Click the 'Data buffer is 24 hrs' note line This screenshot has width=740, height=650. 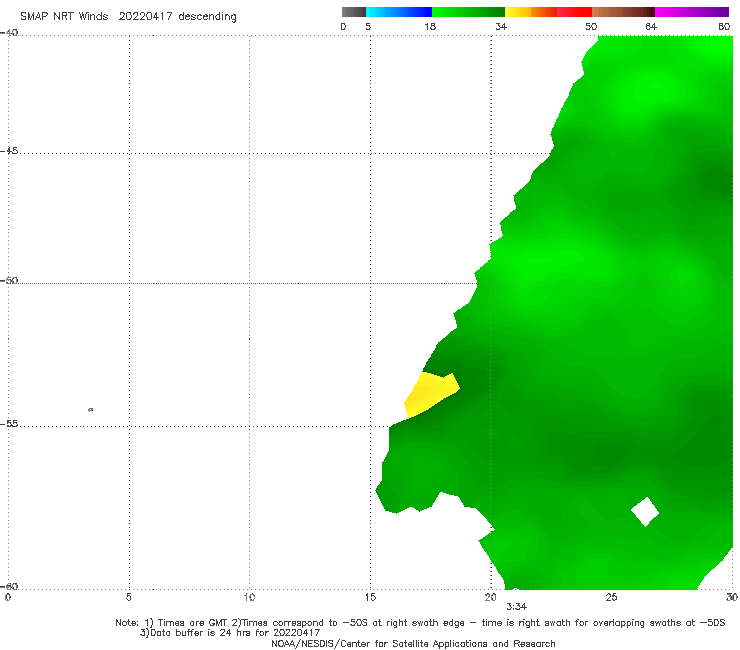(x=230, y=633)
